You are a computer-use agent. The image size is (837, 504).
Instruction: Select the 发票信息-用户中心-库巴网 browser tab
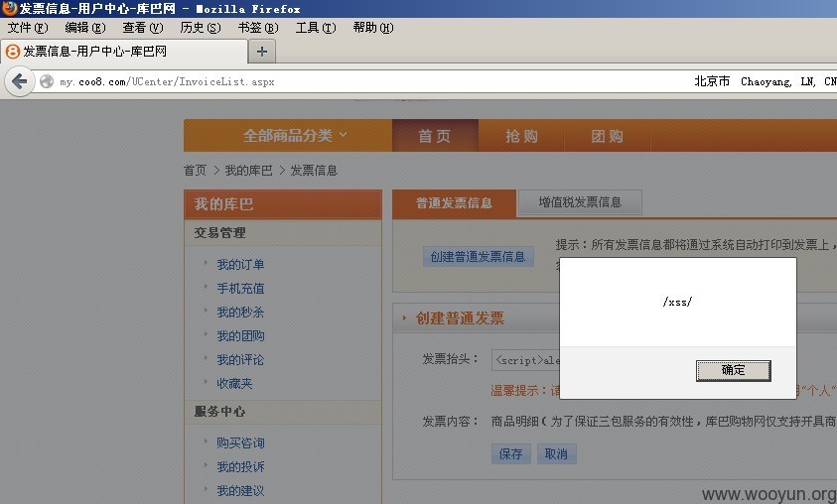[x=124, y=52]
